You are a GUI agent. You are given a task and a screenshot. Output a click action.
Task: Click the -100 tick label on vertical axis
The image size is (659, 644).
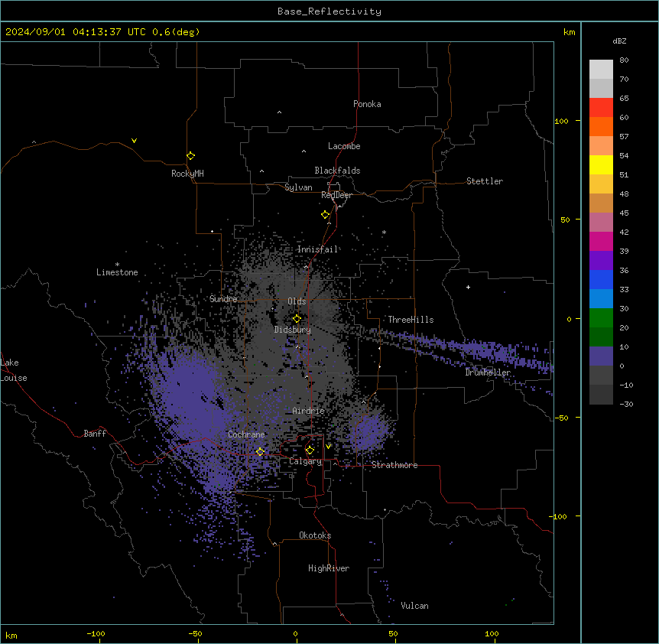click(x=559, y=516)
